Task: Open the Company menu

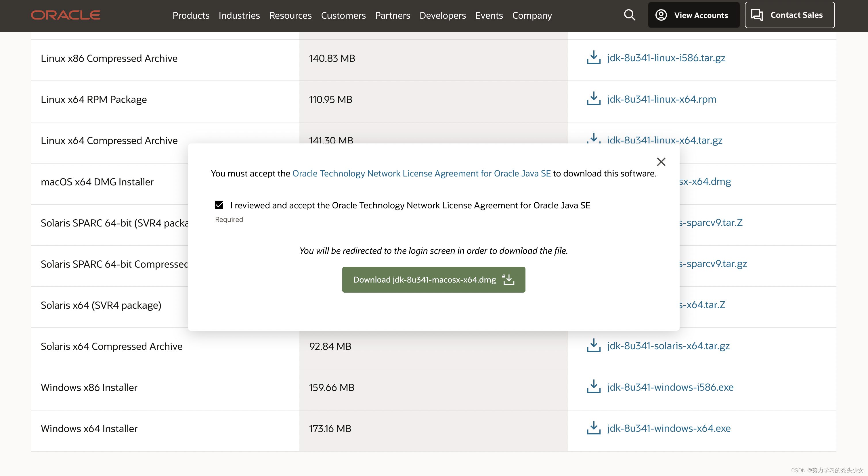Action: 532,16
